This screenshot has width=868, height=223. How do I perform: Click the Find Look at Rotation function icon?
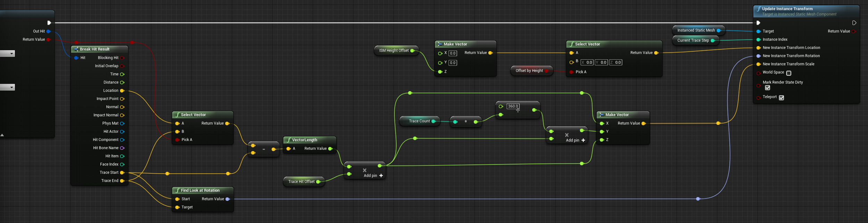coord(177,190)
